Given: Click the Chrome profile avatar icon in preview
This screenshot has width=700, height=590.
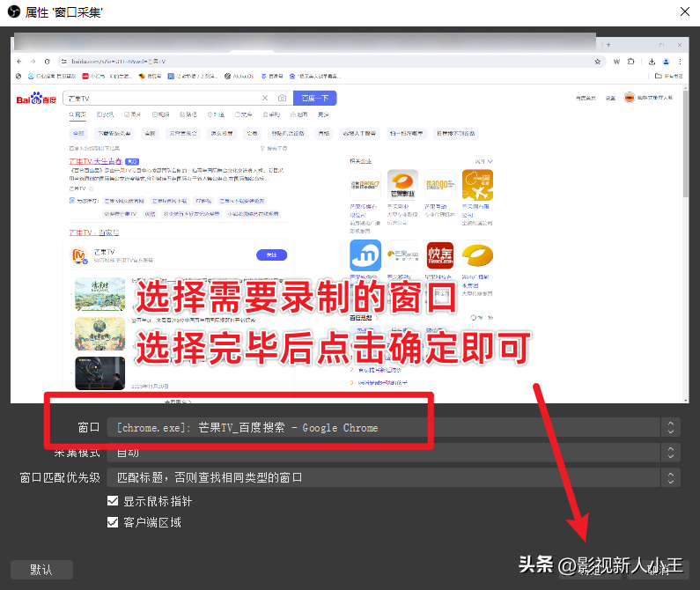Looking at the screenshot, I should click(666, 62).
